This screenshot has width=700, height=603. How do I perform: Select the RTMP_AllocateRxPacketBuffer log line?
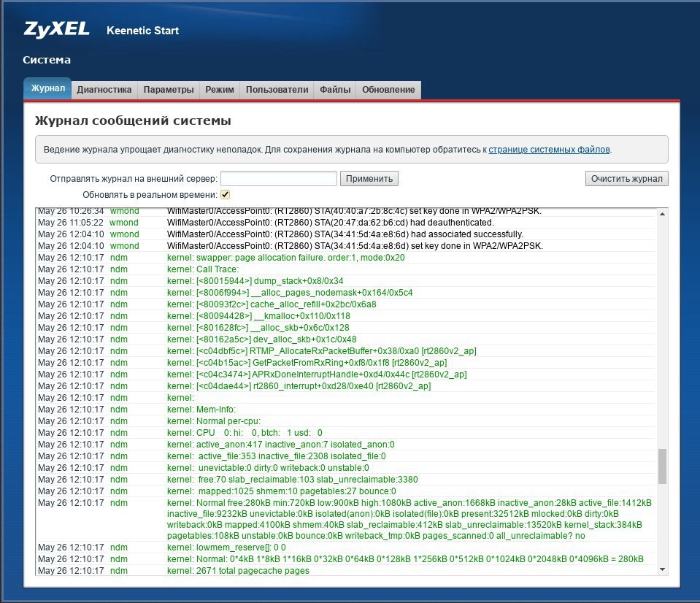tap(346, 351)
